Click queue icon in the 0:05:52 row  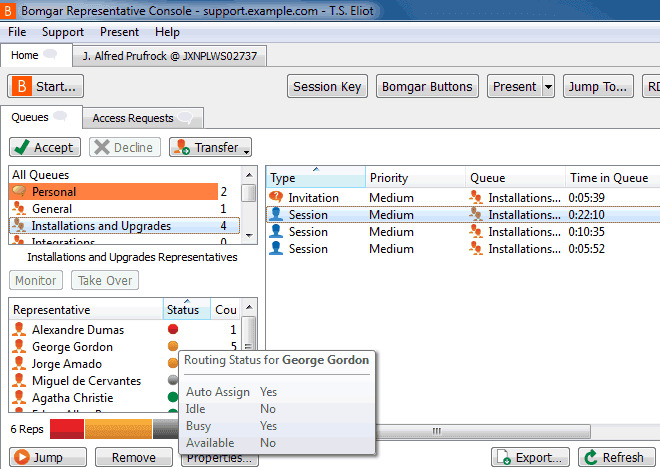[x=476, y=248]
